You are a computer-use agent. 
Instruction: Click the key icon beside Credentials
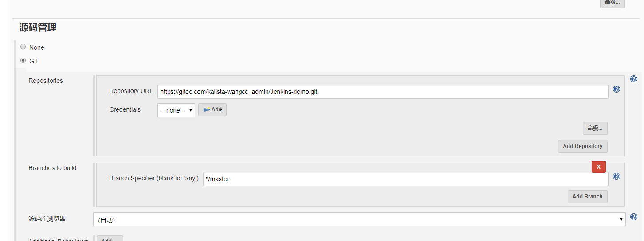coord(207,109)
